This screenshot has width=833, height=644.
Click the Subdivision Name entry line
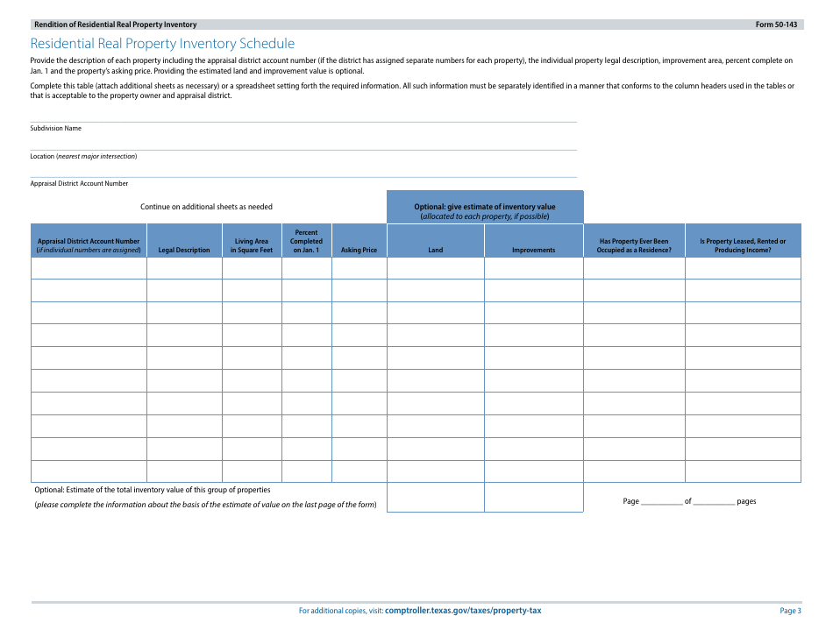(x=303, y=116)
